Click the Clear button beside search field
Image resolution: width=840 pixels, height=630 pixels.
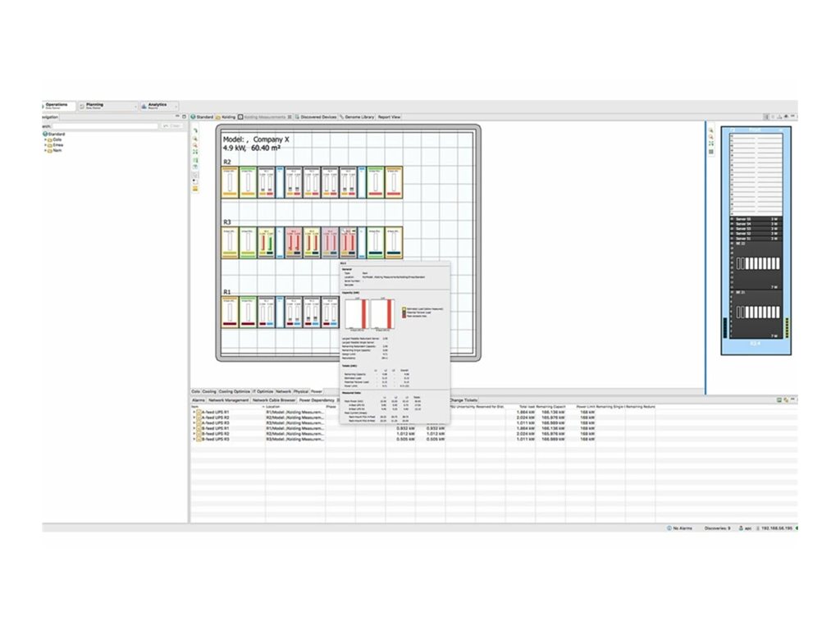tap(173, 126)
